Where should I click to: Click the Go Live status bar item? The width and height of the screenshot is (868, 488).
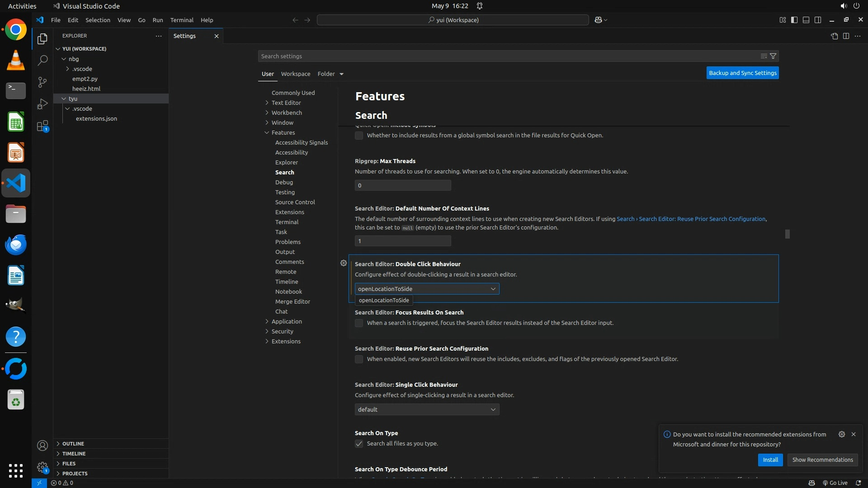point(835,483)
